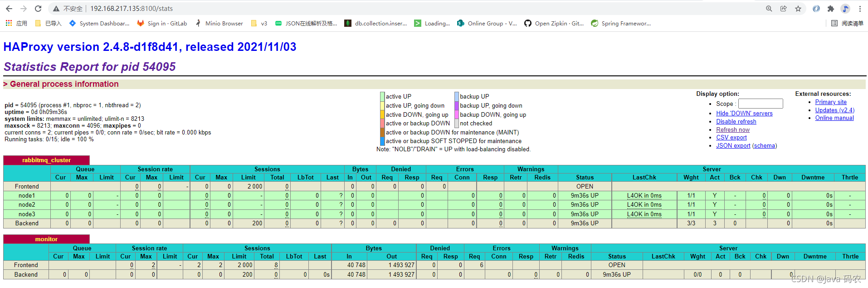Screen dimensions: 868x288
Task: Click the monitor Backend row label
Action: (26, 275)
